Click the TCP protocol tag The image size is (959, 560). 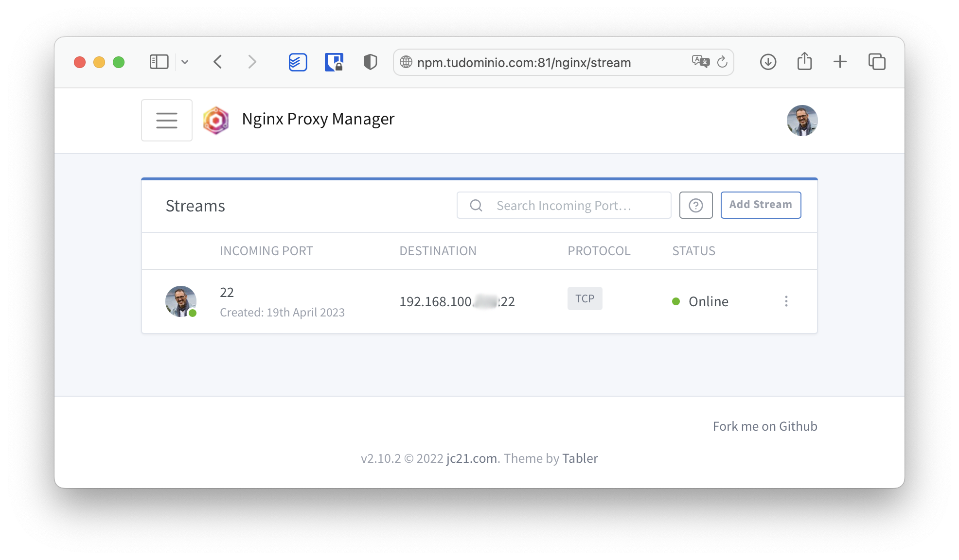[x=585, y=298]
